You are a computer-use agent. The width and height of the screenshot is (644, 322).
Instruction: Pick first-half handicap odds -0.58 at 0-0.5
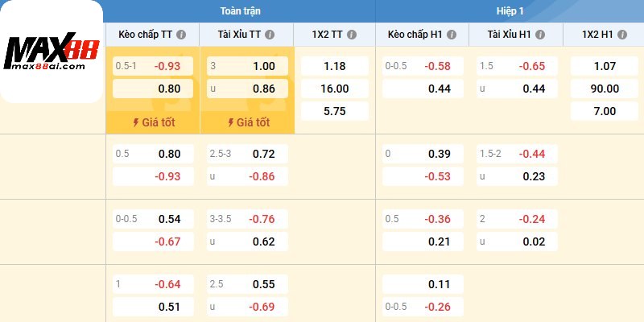coord(423,66)
